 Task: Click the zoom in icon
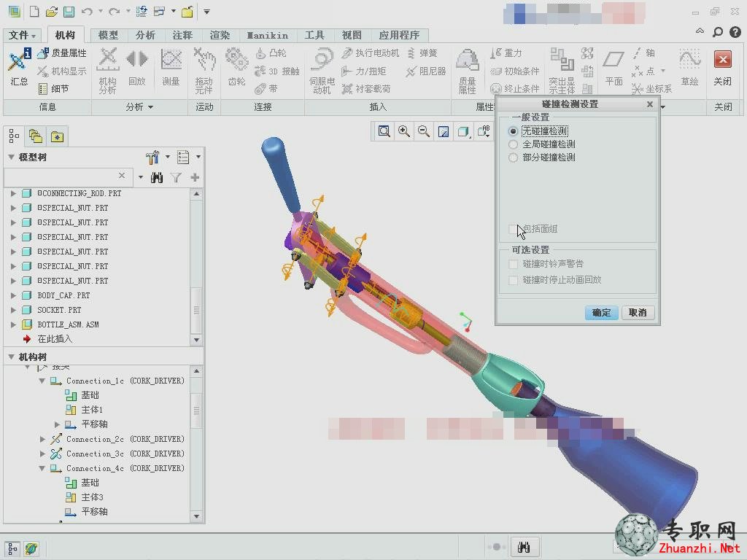tap(404, 131)
